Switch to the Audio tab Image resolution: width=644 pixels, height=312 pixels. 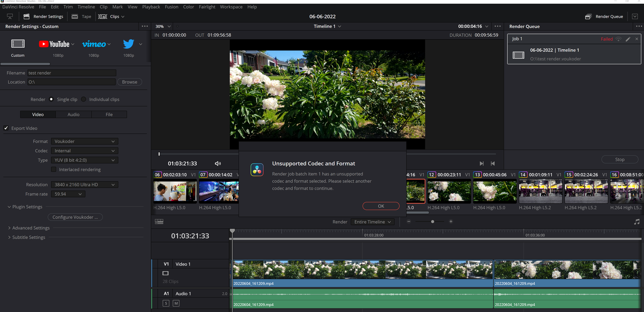[73, 115]
